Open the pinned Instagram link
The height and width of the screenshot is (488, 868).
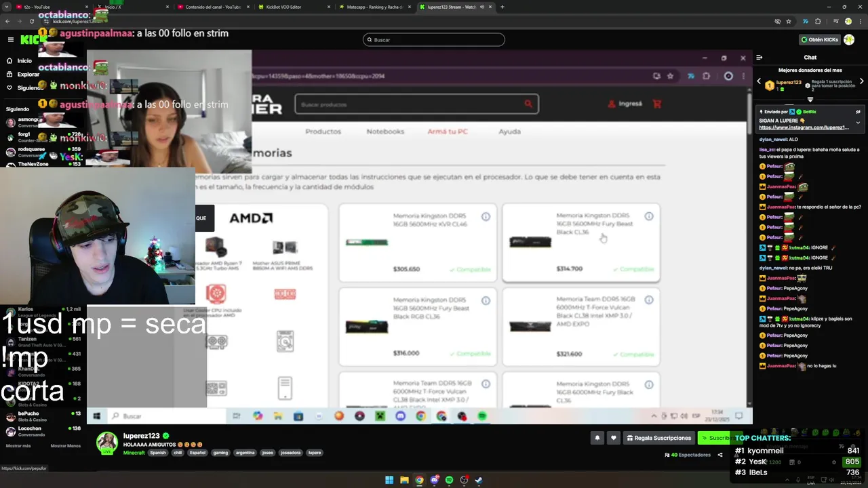click(x=804, y=127)
